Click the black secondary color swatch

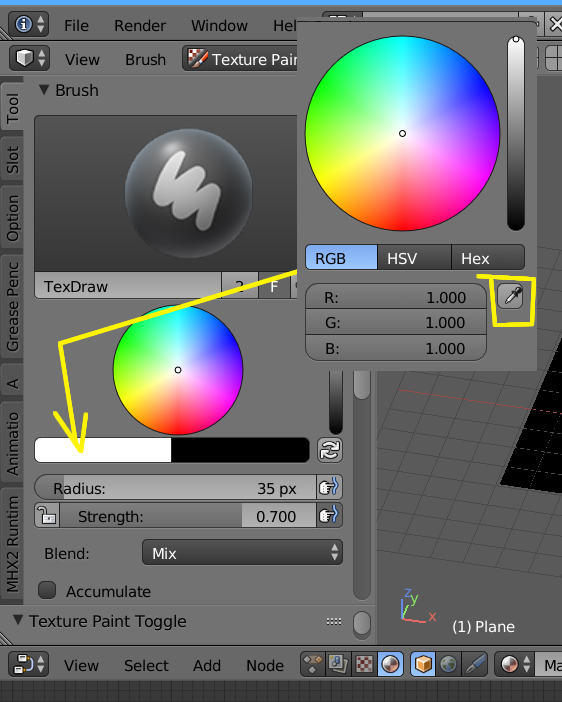tap(240, 450)
